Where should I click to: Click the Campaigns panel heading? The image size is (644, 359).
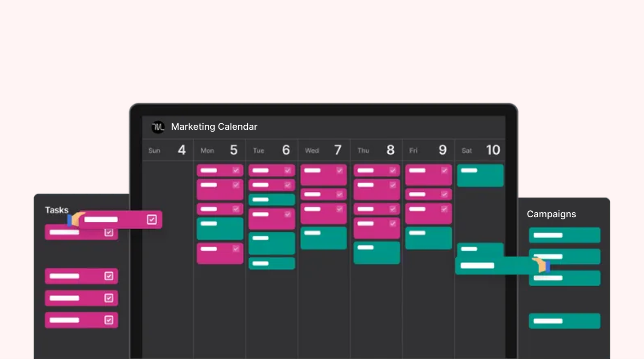pyautogui.click(x=551, y=214)
